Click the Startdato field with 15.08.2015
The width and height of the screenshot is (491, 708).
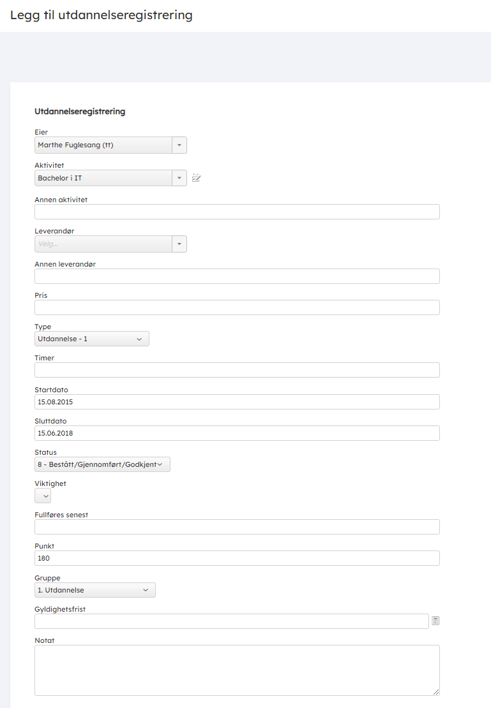(x=237, y=402)
